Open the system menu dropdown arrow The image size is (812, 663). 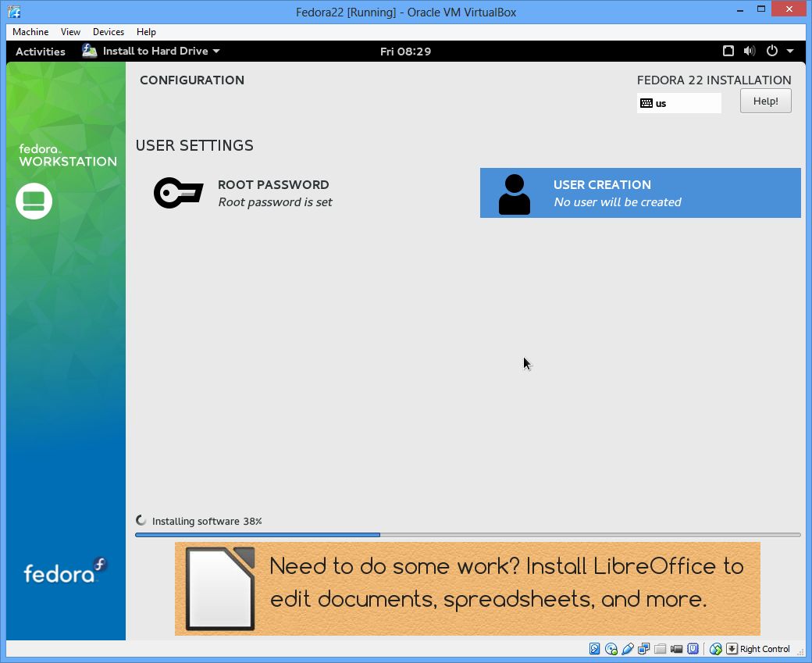click(x=790, y=51)
